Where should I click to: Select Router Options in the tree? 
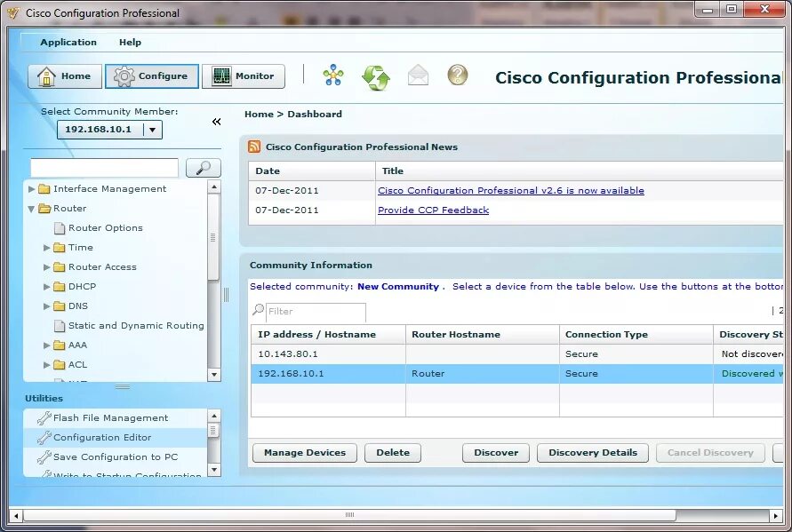tap(106, 228)
